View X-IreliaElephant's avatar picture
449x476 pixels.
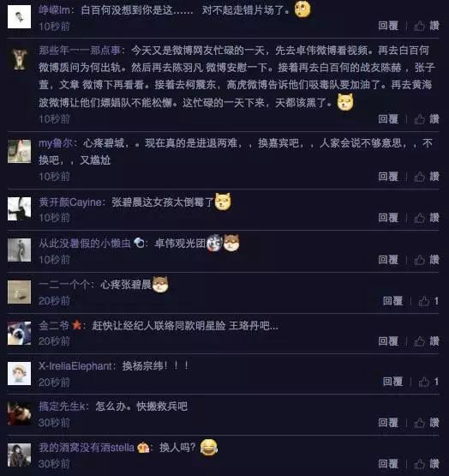coord(19,373)
